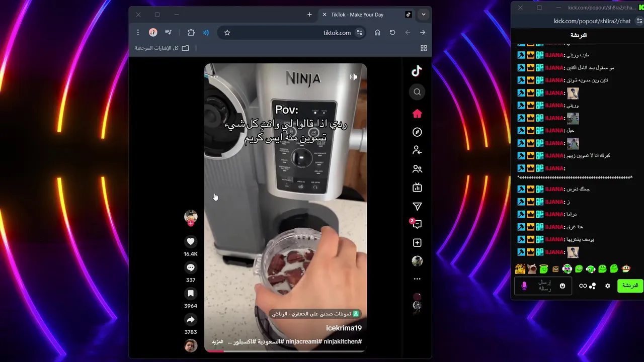This screenshot has height=362, width=644.
Task: Click the blue tab audio indicator
Action: point(206,32)
